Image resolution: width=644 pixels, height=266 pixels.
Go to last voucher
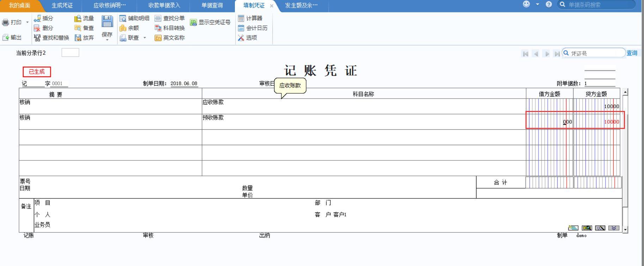[557, 54]
